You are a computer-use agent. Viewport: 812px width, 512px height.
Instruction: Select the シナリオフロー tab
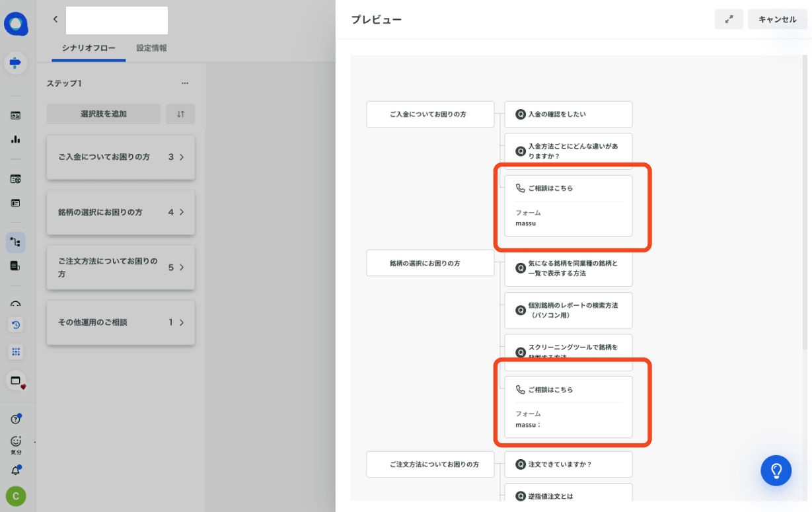click(x=89, y=48)
